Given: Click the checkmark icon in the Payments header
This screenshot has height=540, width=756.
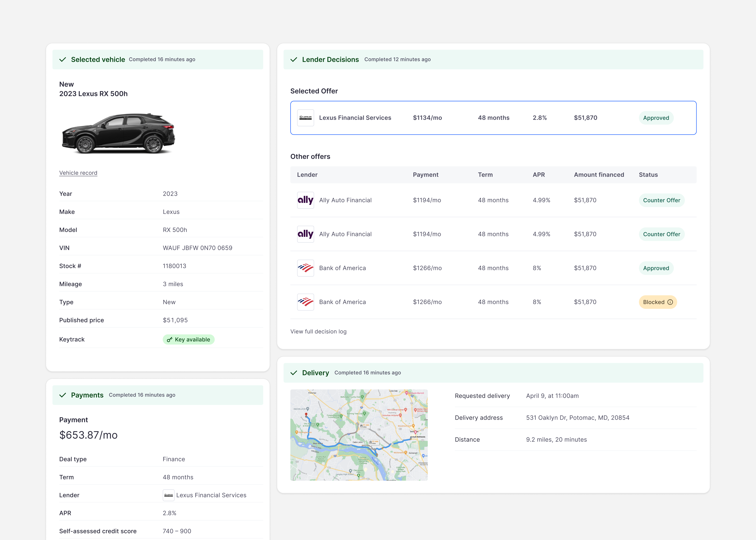Looking at the screenshot, I should (x=63, y=395).
